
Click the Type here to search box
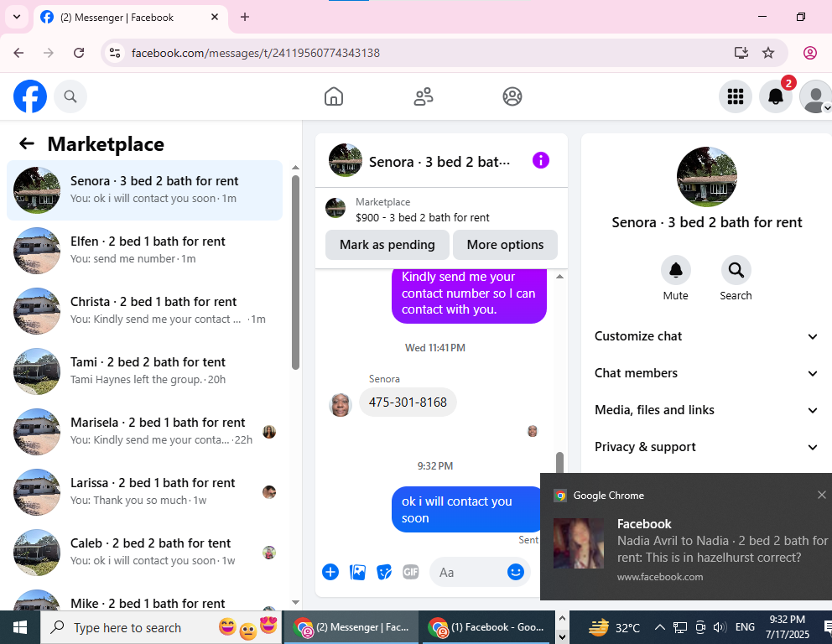click(x=162, y=627)
